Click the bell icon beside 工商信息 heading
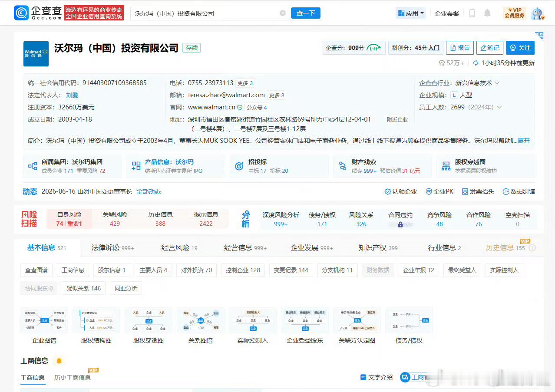The width and height of the screenshot is (555, 392). [x=59, y=361]
